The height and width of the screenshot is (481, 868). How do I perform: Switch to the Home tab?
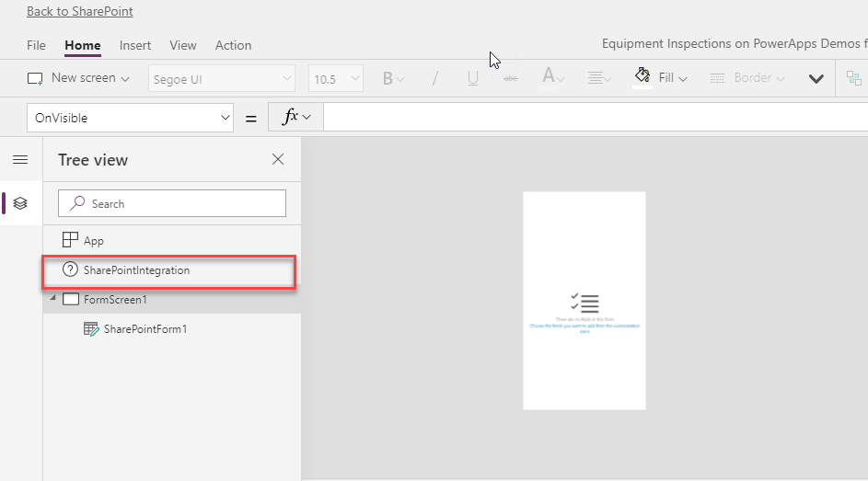coord(83,45)
